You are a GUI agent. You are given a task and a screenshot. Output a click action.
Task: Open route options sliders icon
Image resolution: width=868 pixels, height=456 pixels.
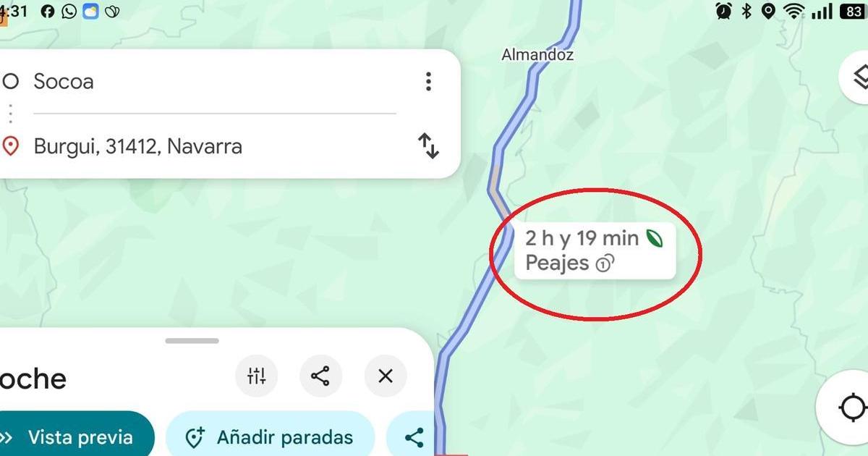click(x=257, y=376)
